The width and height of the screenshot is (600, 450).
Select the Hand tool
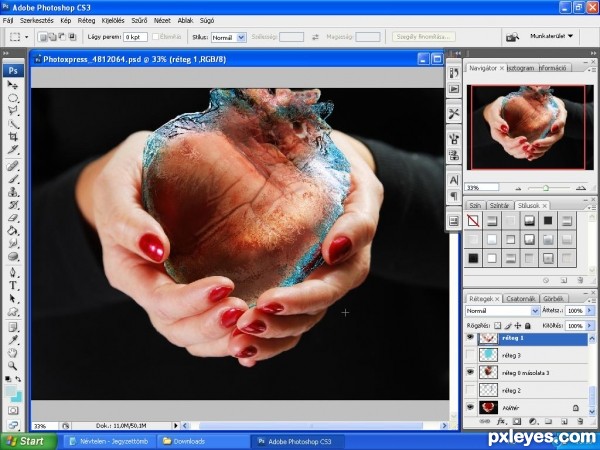point(13,353)
